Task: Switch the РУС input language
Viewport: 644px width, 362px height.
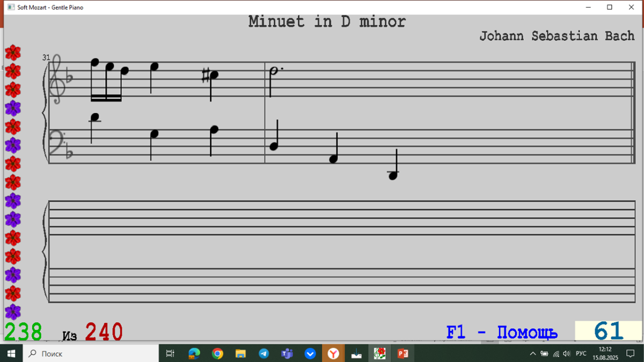Action: 581,353
